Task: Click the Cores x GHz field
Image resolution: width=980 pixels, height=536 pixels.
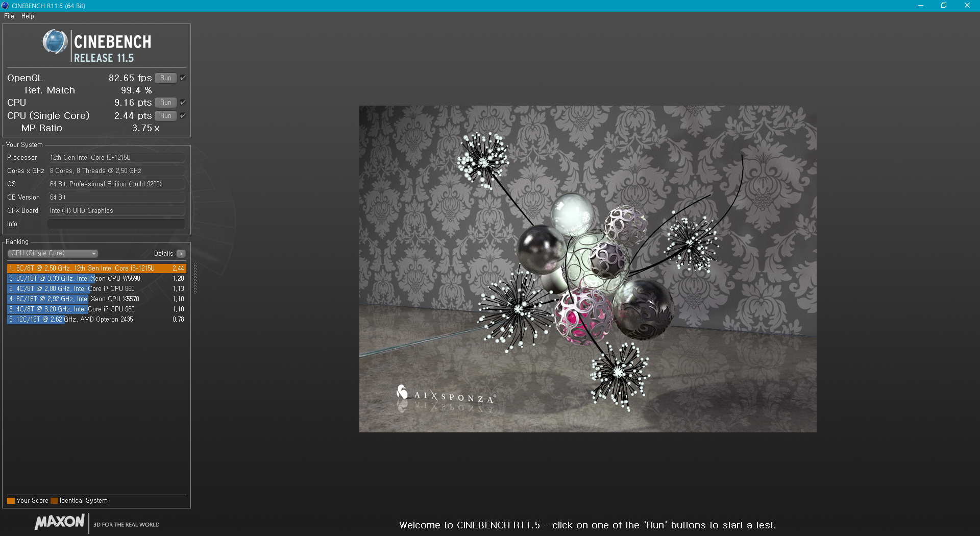Action: click(116, 171)
